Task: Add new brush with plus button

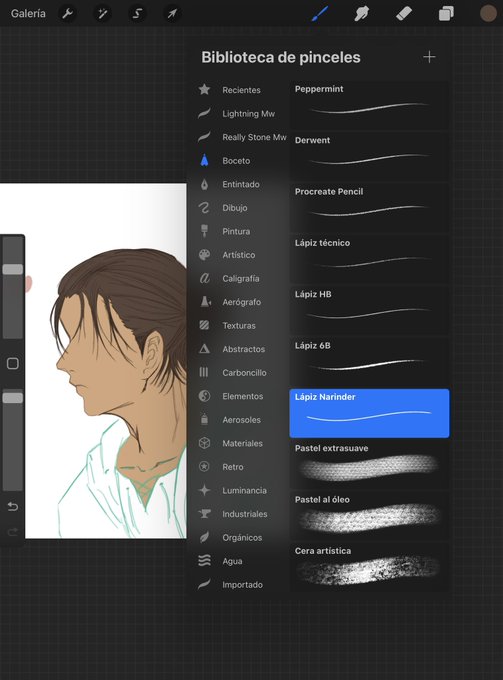Action: pos(429,57)
